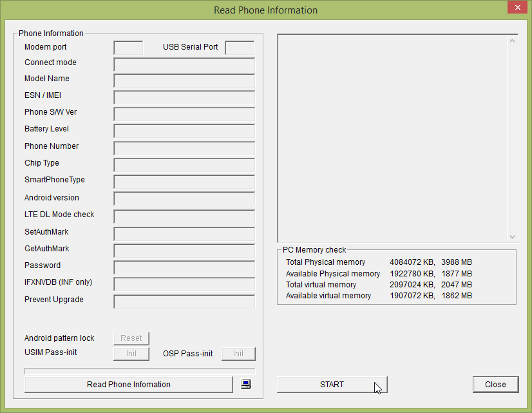This screenshot has width=532, height=413.
Task: Click the log scrollbar down arrow
Action: [512, 237]
